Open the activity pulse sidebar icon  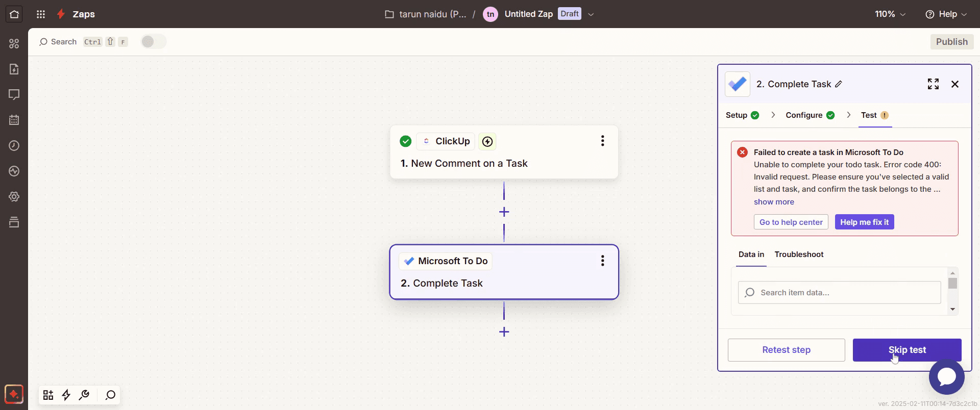pyautogui.click(x=14, y=171)
